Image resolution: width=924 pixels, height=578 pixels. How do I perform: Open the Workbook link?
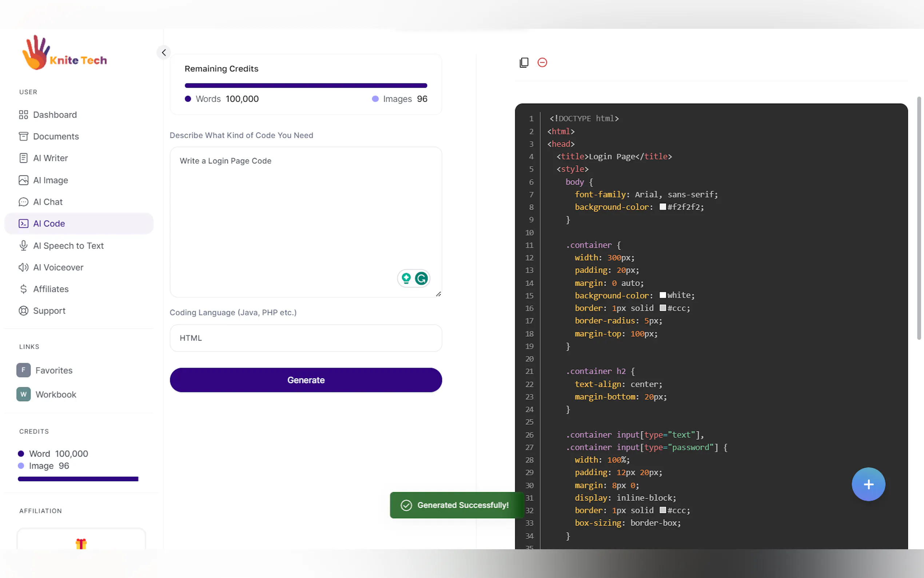[56, 395]
